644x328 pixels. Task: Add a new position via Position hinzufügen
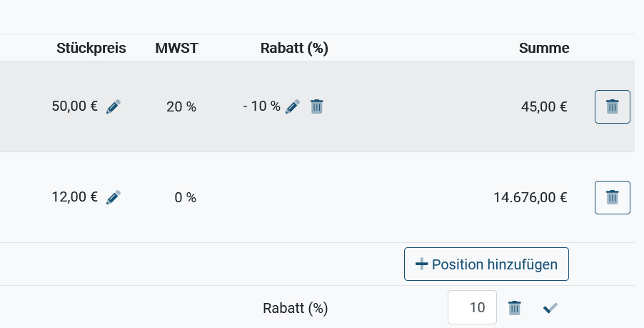click(x=486, y=264)
